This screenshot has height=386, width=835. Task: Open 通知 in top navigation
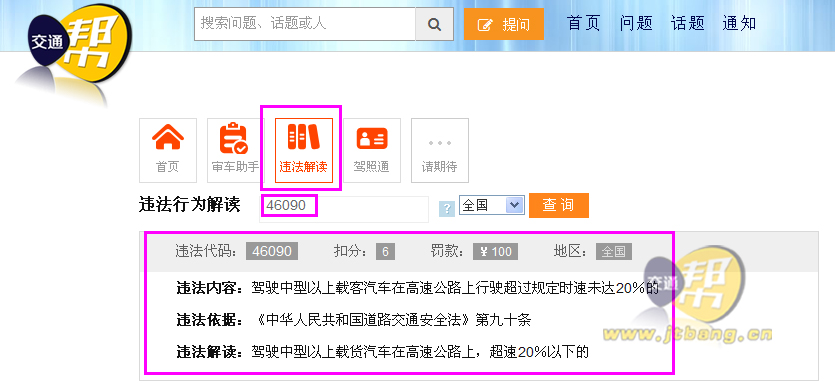click(x=739, y=23)
